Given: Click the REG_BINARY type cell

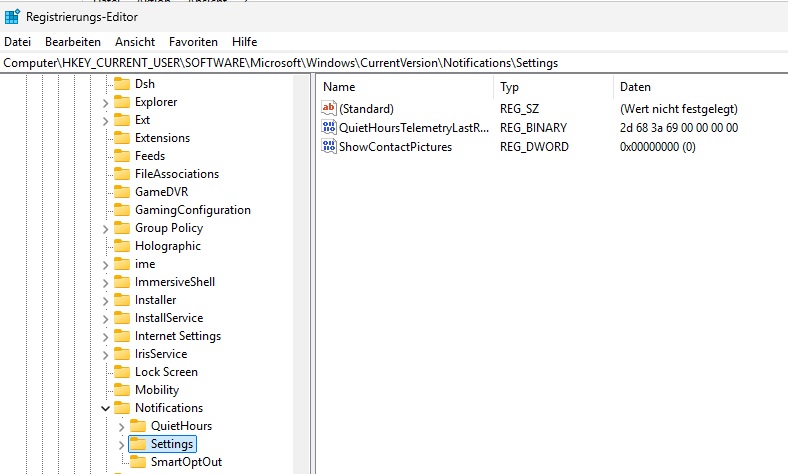Looking at the screenshot, I should coord(533,128).
